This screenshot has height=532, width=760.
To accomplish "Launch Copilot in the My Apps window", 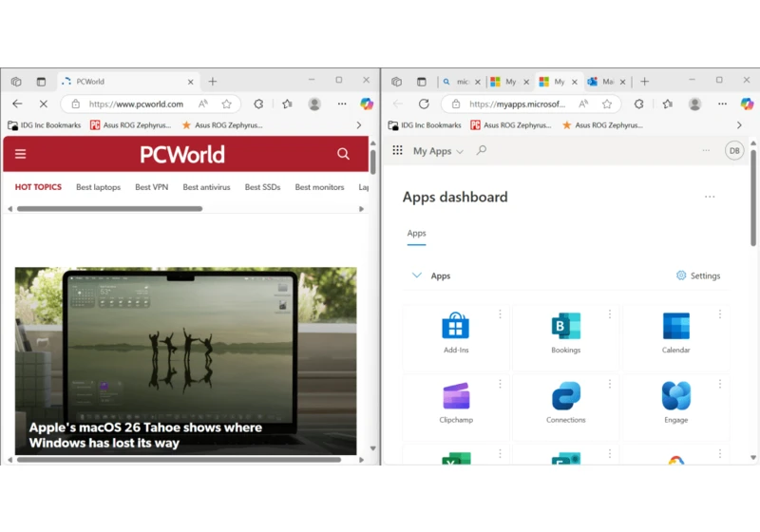I will (747, 104).
